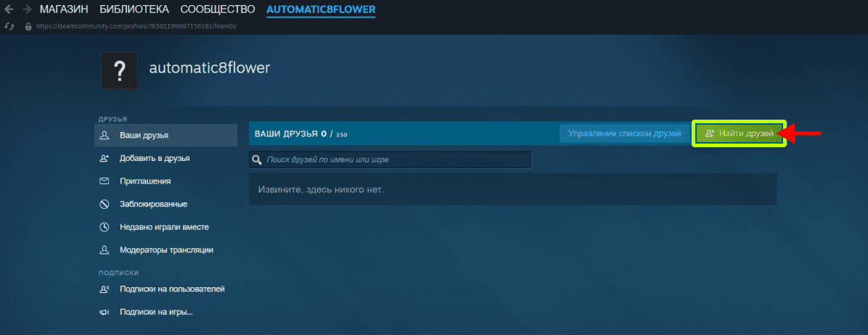Click the Недавно играли вместе clock icon
Screen dimensions: 868x335
pyautogui.click(x=104, y=227)
